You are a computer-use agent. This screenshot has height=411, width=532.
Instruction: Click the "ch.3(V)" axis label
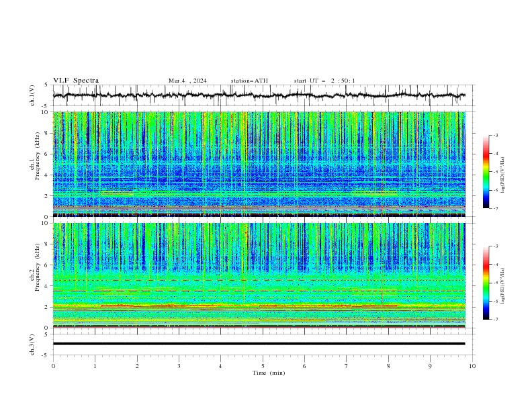tap(32, 345)
